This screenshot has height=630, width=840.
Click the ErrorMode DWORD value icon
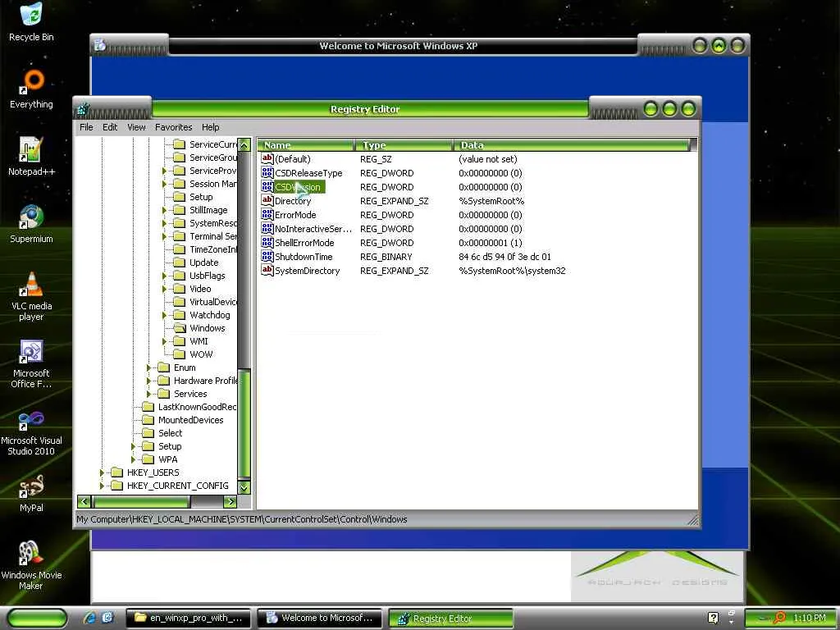coord(267,214)
